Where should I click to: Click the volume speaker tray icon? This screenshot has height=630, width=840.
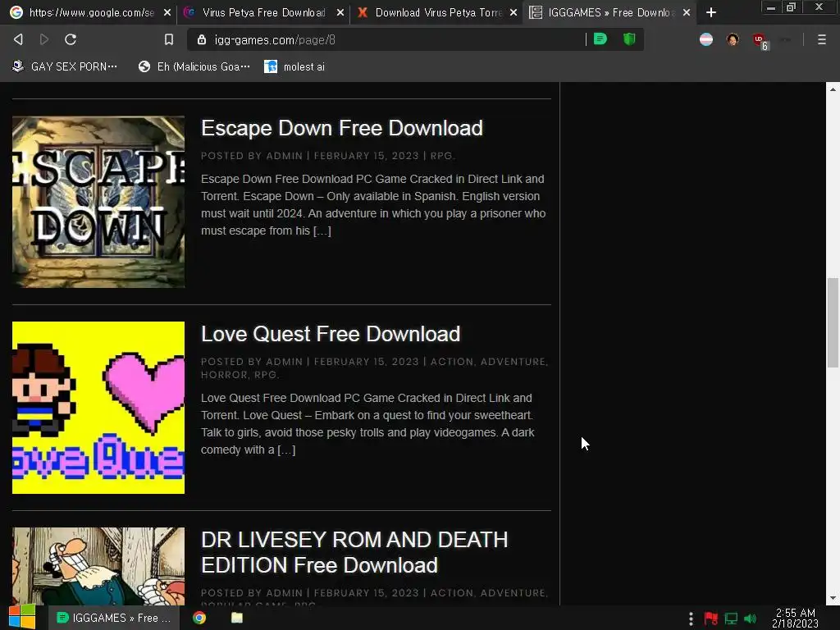pyautogui.click(x=750, y=619)
